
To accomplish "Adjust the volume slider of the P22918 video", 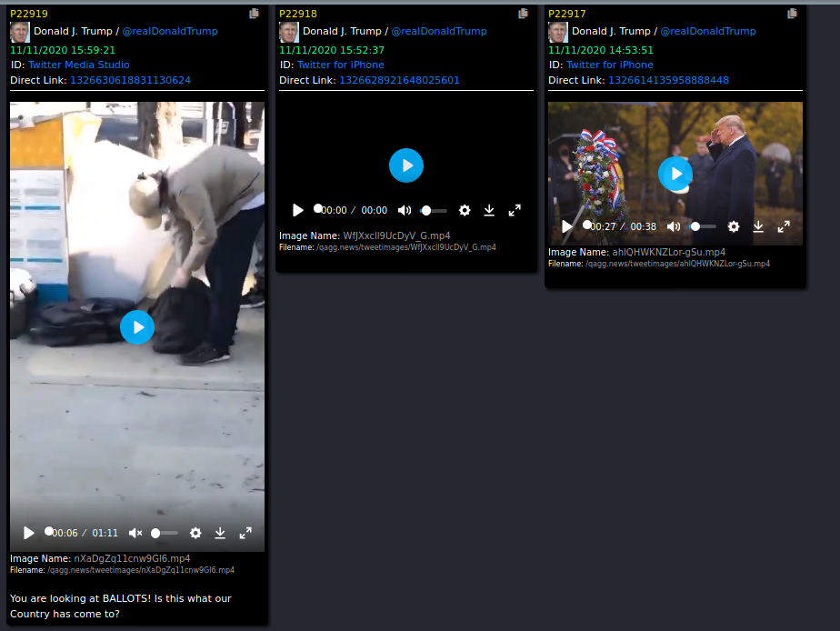I will (x=434, y=211).
